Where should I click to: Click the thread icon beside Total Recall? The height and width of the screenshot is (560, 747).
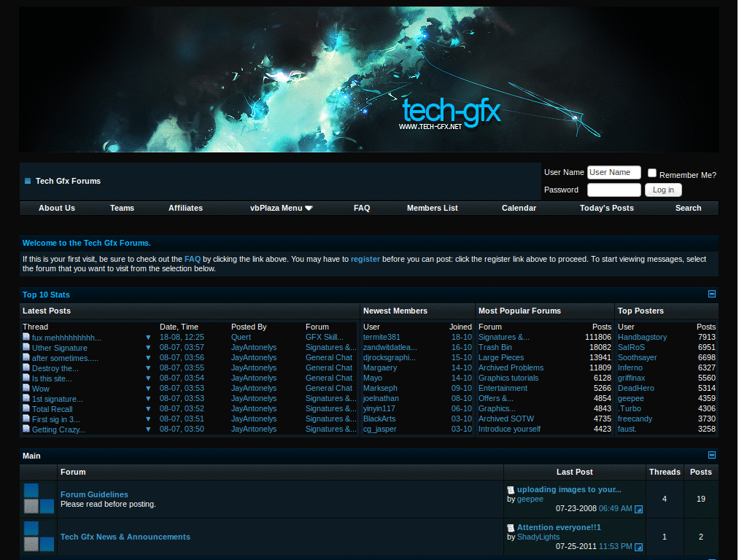[x=26, y=408]
